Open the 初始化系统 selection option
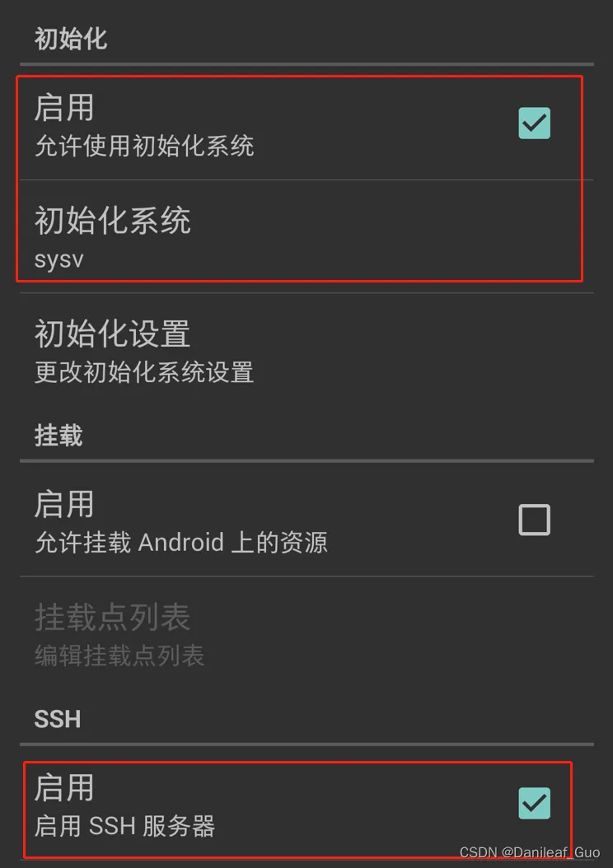This screenshot has height=868, width=613. coord(306,236)
